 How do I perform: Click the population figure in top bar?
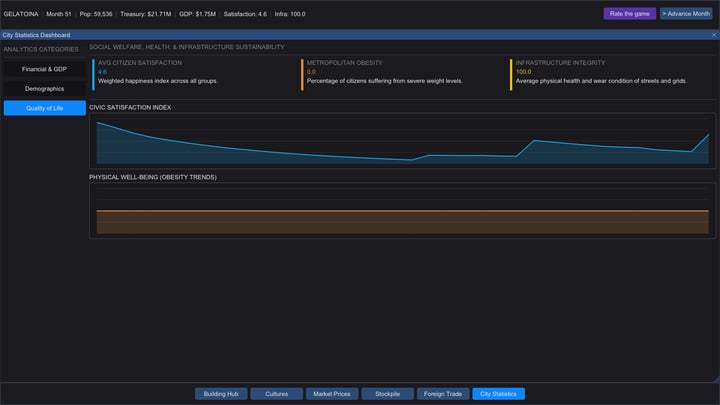coord(96,14)
